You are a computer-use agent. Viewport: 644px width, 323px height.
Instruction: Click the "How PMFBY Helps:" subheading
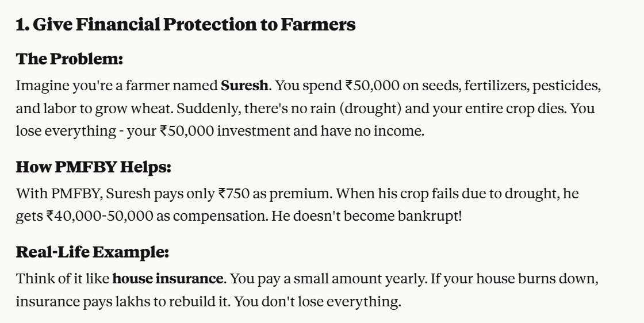coord(94,167)
